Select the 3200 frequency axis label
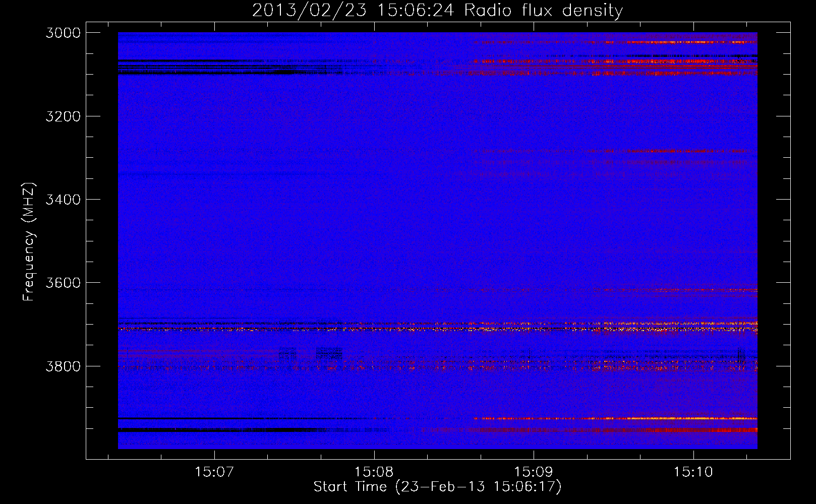The width and height of the screenshot is (816, 504). [x=63, y=116]
